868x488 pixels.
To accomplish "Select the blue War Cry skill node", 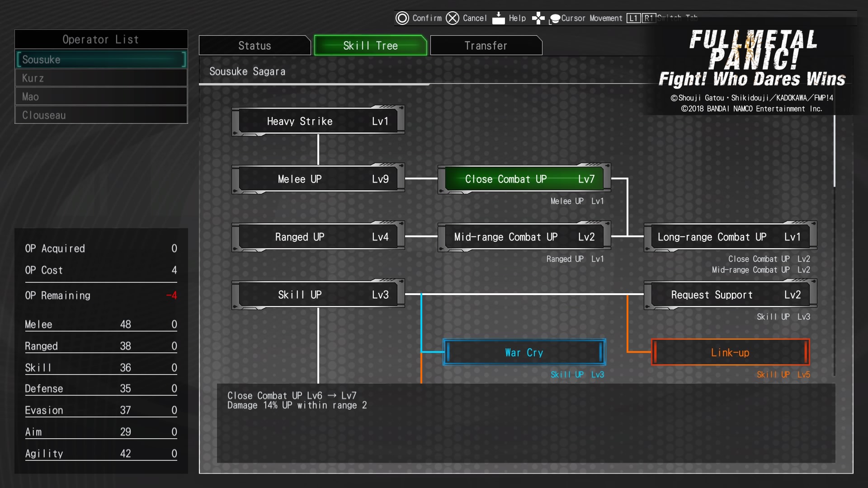I will point(524,352).
